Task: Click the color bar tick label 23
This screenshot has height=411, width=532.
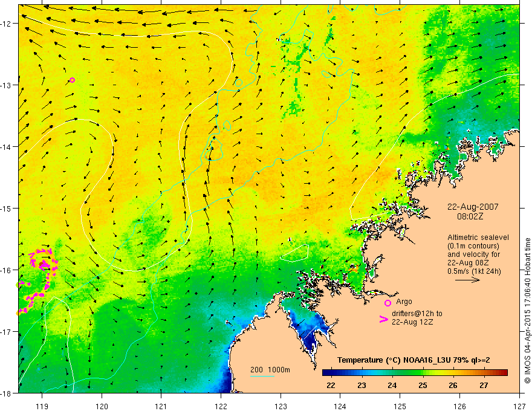Action: (362, 386)
